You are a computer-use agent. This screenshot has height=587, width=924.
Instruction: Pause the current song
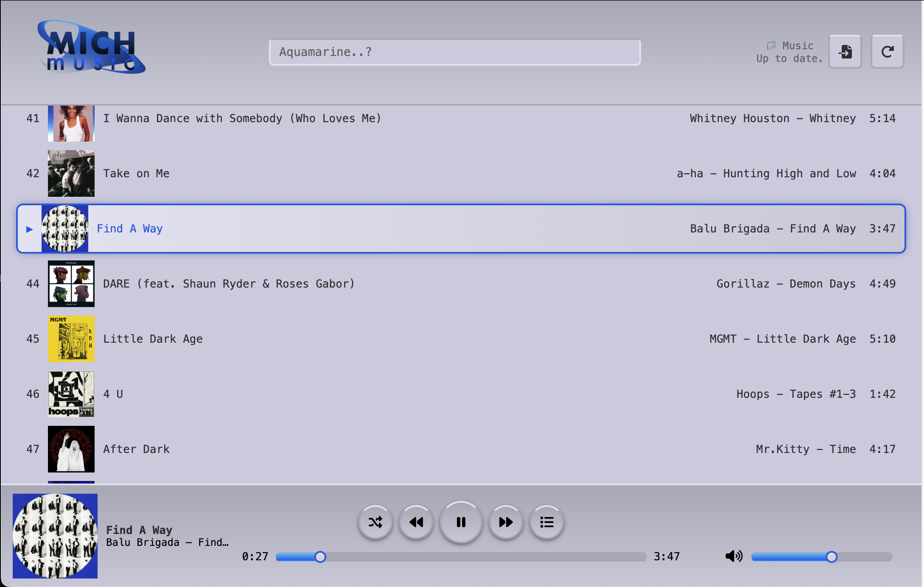pyautogui.click(x=461, y=522)
